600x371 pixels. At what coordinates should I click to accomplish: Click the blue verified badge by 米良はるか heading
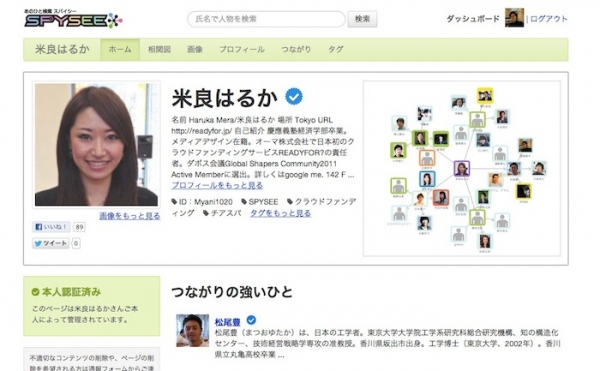click(294, 96)
